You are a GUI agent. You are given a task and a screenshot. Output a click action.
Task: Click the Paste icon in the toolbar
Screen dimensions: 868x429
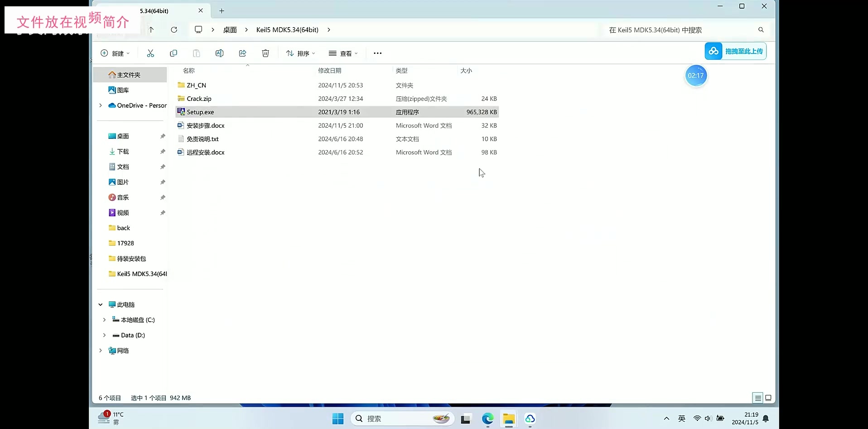196,53
